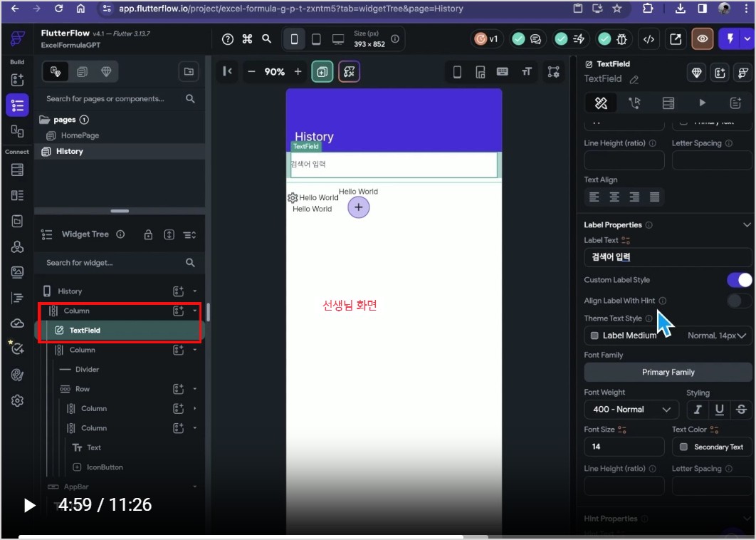Viewport: 756px width, 540px height.
Task: Click the Label Medium color checkbox swatch
Action: 594,336
